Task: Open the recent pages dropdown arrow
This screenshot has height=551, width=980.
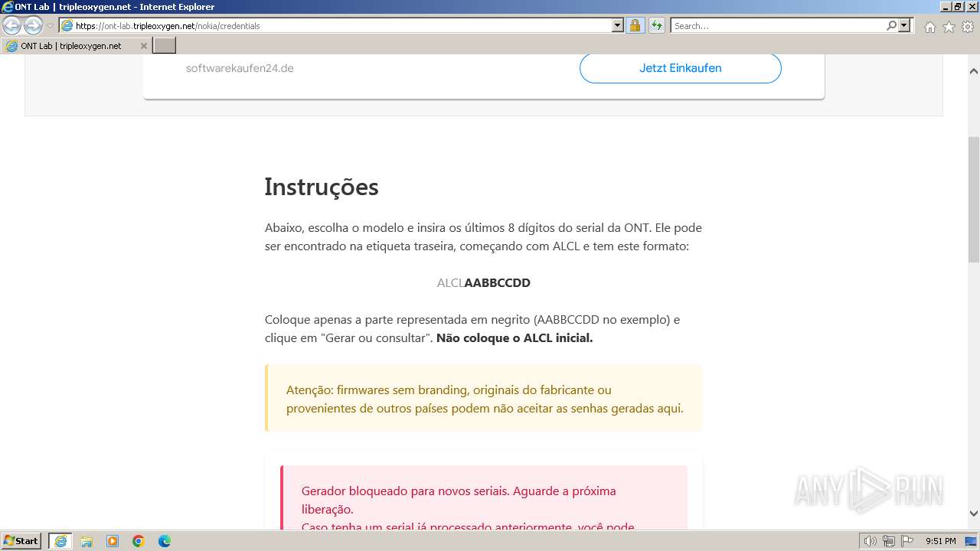Action: (51, 26)
